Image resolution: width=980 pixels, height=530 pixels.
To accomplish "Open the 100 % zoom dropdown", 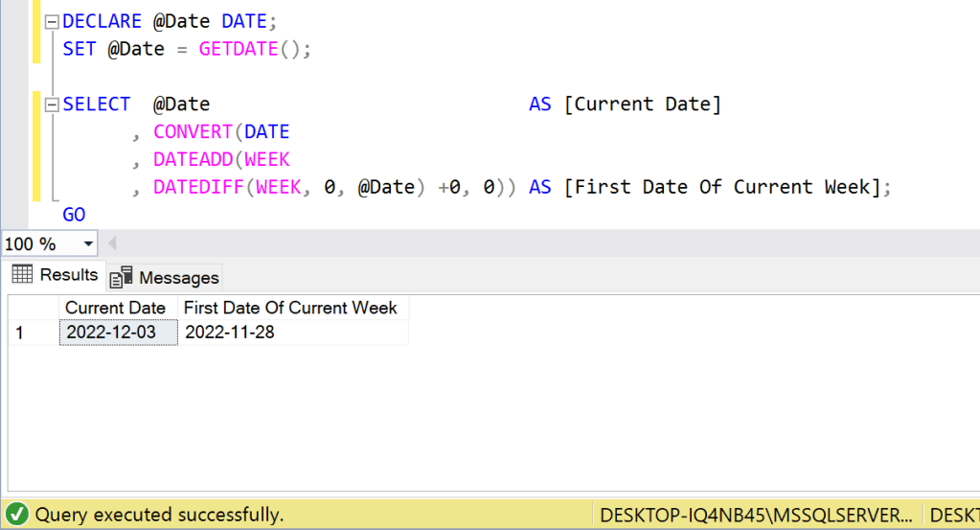I will [89, 244].
